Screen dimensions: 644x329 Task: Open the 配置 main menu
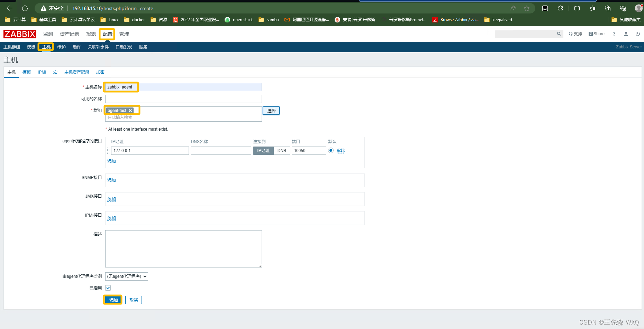tap(108, 34)
